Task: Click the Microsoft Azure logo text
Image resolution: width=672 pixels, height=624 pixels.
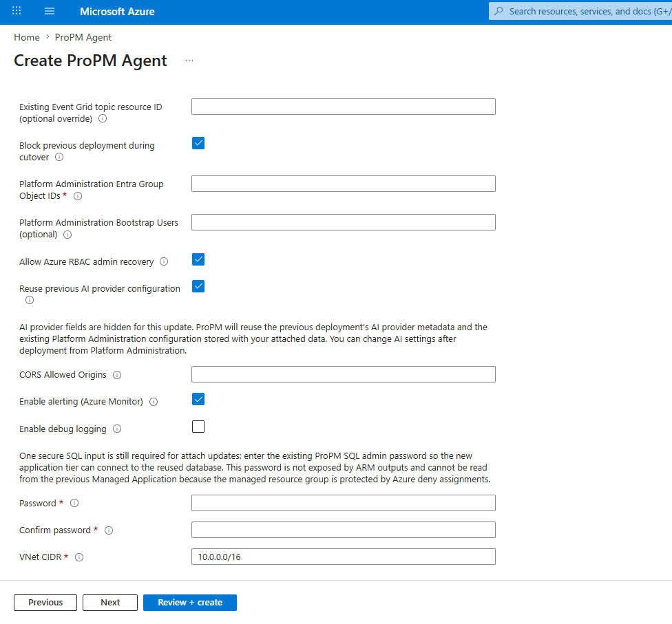Action: pyautogui.click(x=117, y=12)
